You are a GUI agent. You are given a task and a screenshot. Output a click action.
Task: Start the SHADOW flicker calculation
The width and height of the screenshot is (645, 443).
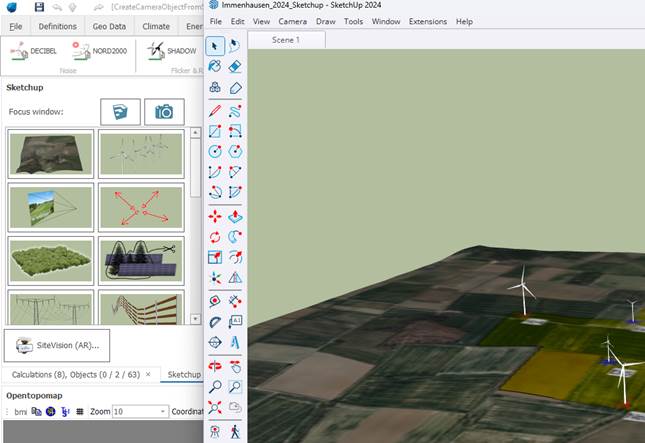[x=172, y=51]
